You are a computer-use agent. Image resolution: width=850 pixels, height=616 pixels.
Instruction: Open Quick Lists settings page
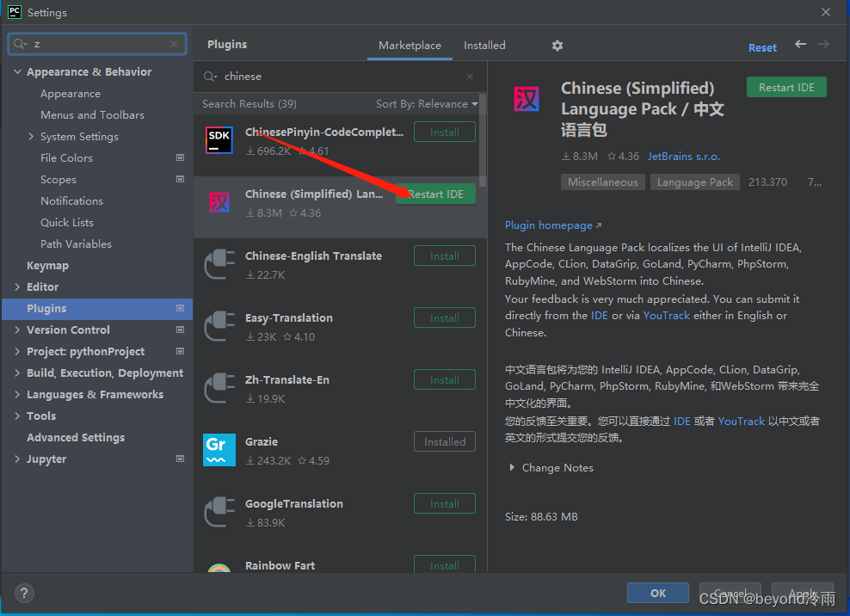[x=67, y=222]
